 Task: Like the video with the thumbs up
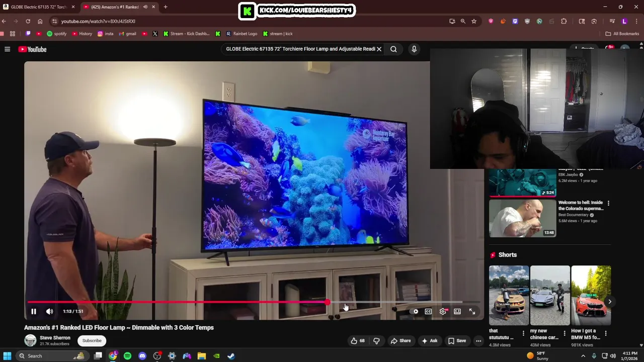(x=358, y=341)
